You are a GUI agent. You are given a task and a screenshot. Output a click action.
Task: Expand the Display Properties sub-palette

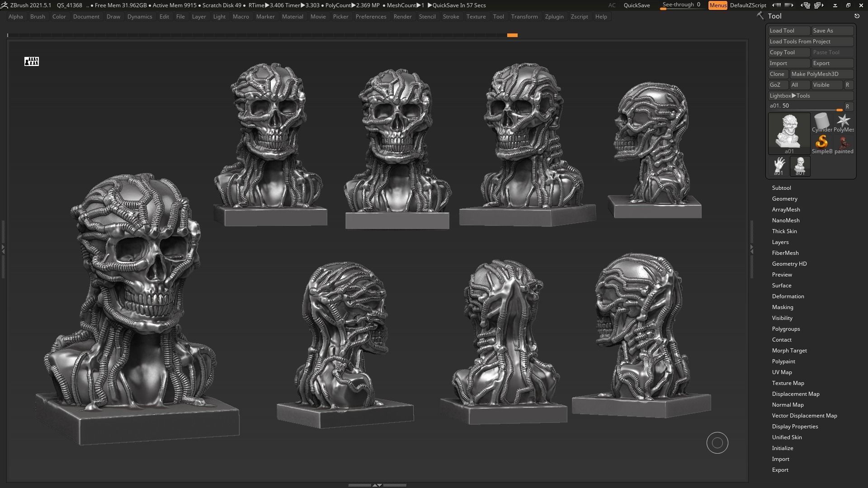(x=795, y=427)
